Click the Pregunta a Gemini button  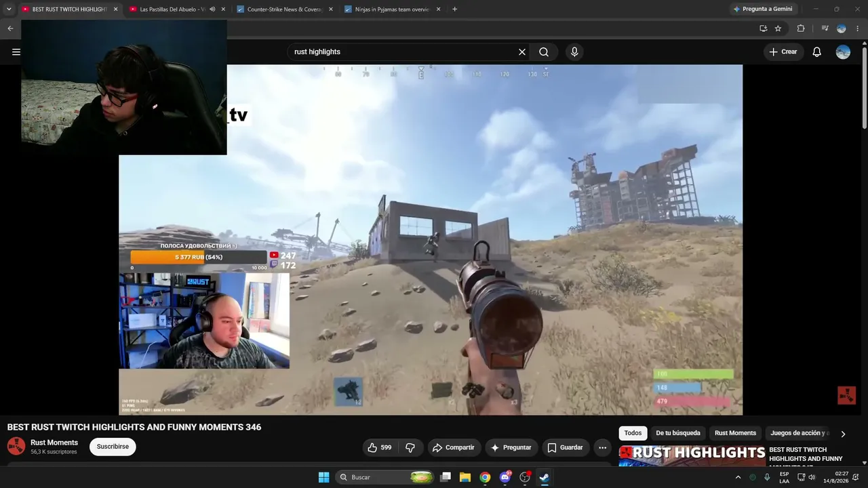[763, 9]
